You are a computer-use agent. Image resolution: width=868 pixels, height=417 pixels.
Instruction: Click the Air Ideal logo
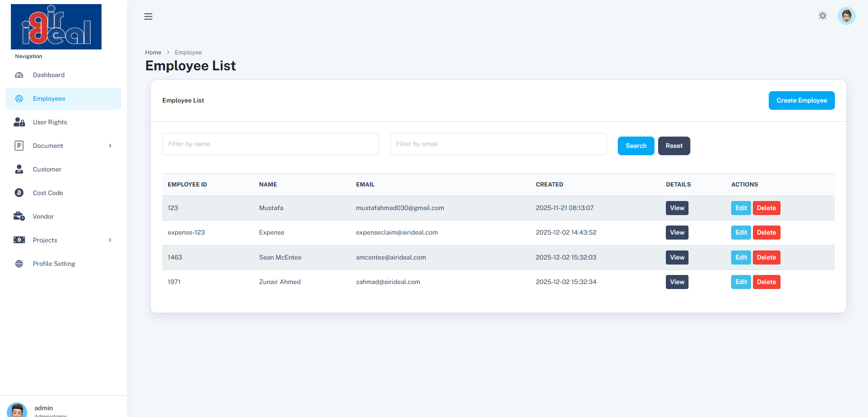point(56,27)
